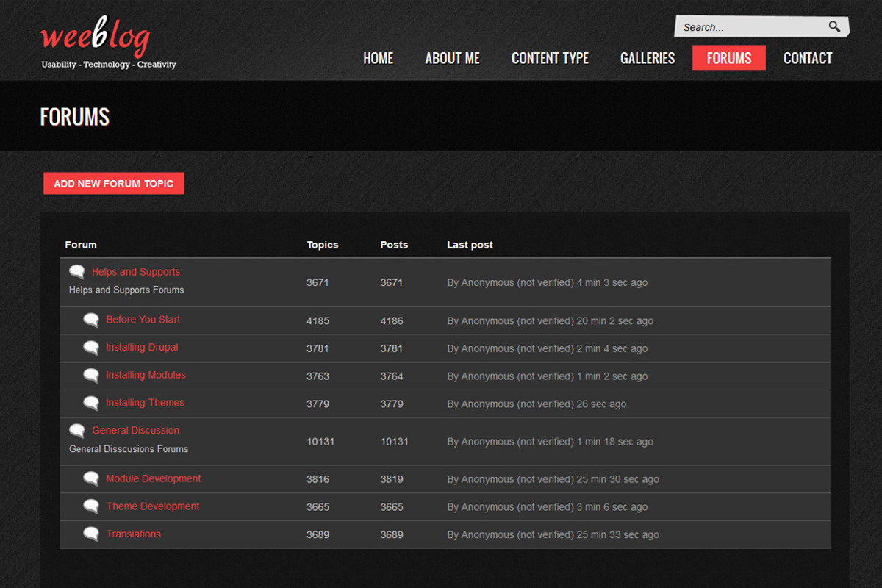Click the Add New Forum Topic button
The width and height of the screenshot is (882, 588).
tap(114, 184)
